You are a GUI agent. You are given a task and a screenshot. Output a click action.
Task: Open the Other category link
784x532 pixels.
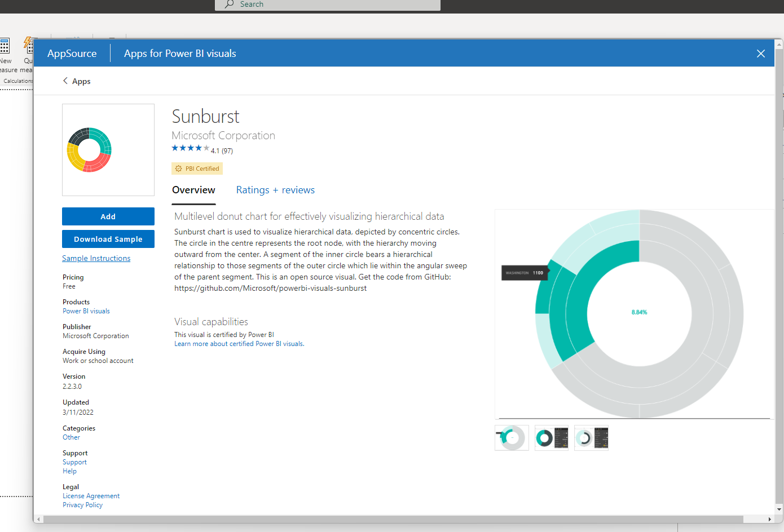click(71, 437)
